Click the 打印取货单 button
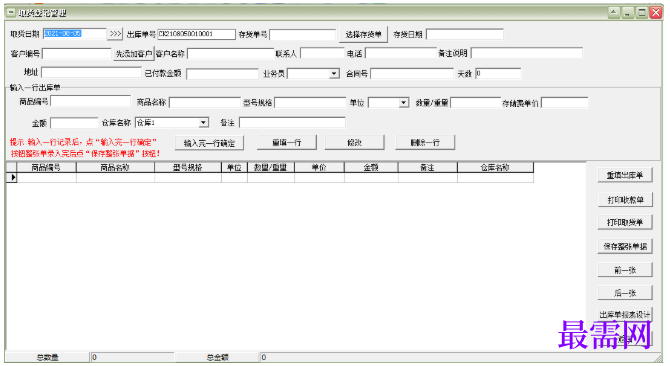The image size is (670, 366). click(x=625, y=222)
